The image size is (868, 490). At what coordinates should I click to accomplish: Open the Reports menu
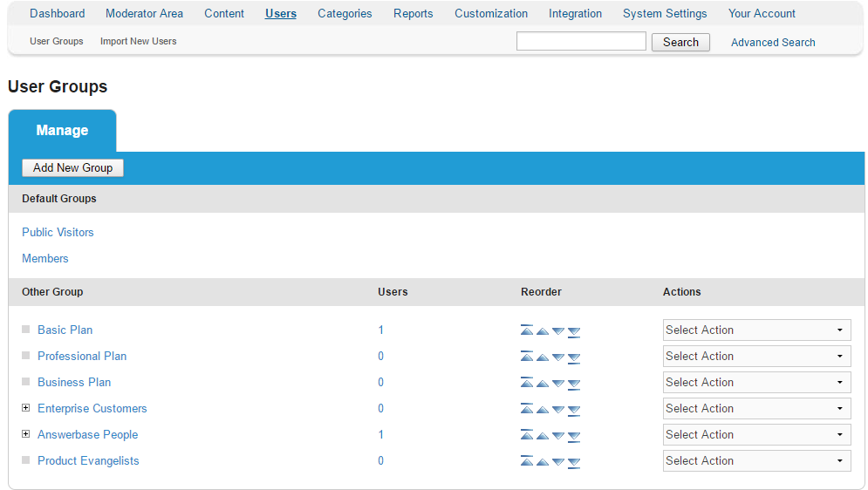(x=413, y=13)
